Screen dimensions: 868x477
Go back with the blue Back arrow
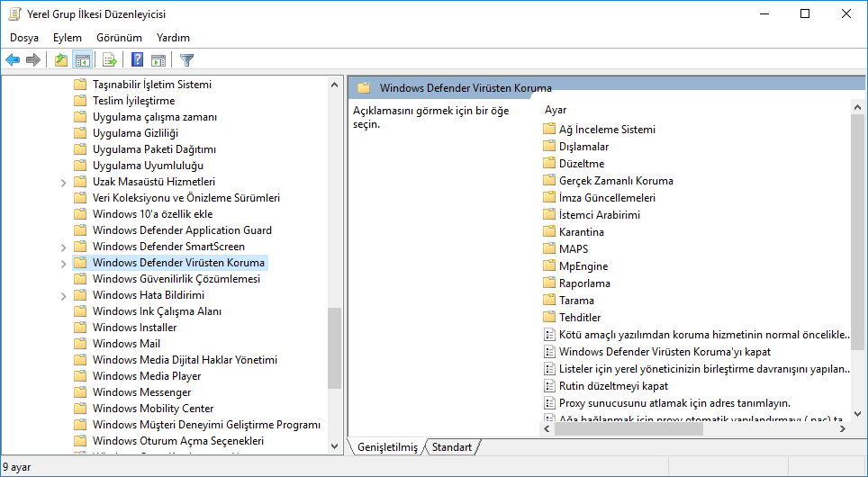pyautogui.click(x=13, y=59)
